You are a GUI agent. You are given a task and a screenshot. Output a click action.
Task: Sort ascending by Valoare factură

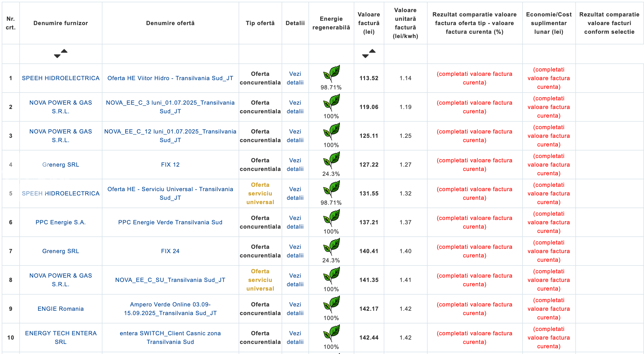tap(372, 51)
